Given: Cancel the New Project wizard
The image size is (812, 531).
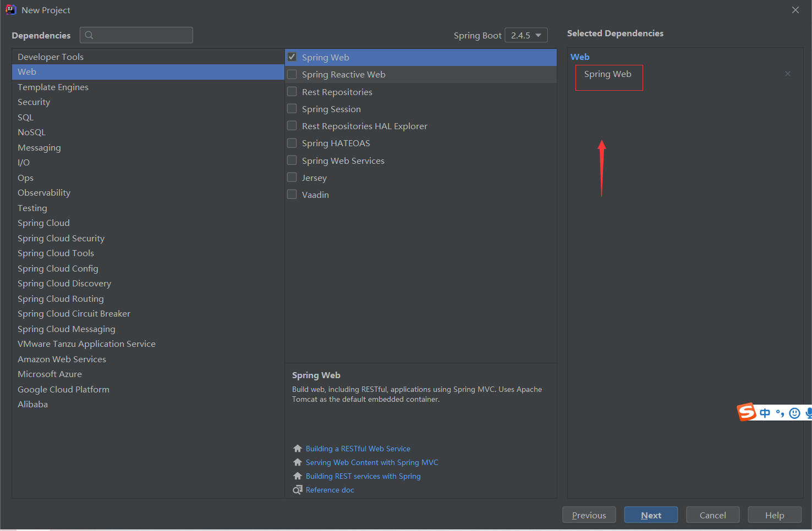Looking at the screenshot, I should coord(712,515).
